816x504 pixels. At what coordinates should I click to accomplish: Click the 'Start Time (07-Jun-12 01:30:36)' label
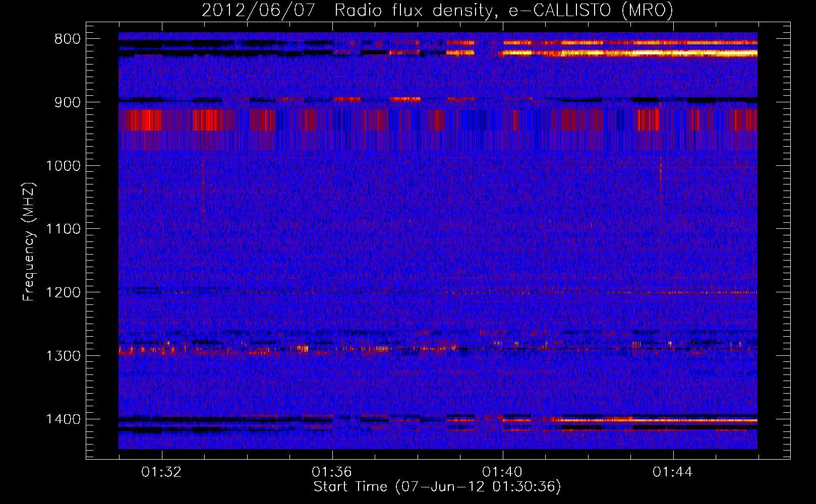coord(437,487)
